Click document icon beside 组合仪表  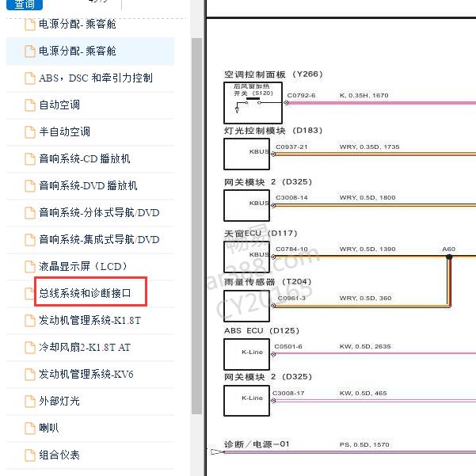pyautogui.click(x=30, y=455)
